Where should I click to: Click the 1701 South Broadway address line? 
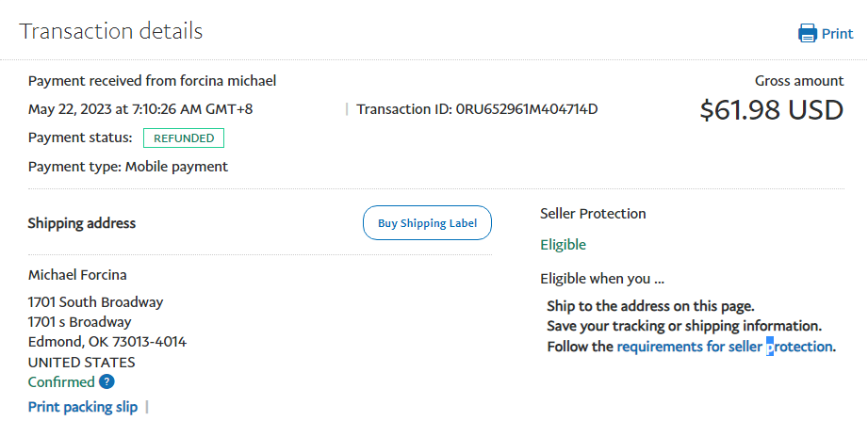[95, 302]
